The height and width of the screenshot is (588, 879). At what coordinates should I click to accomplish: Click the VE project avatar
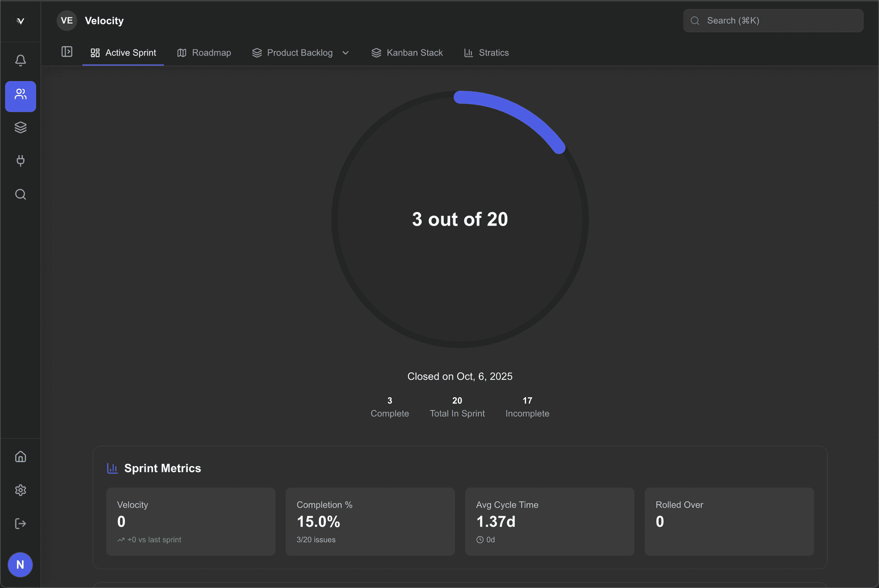pyautogui.click(x=67, y=21)
